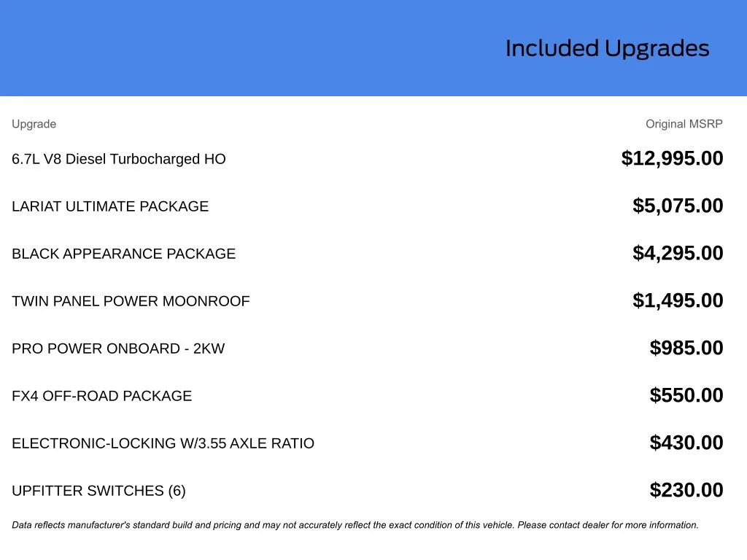Select TWIN PANEL POWER MOONROOF entry
Viewport: 747px width, 560px height.
pos(131,301)
